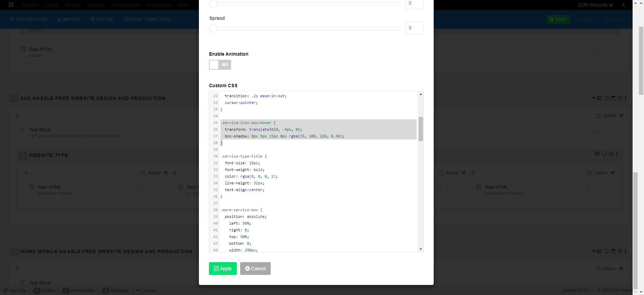Toggle visibility of Real Estate Websites addon
Screen dimensions: 644x295
[x=597, y=188]
